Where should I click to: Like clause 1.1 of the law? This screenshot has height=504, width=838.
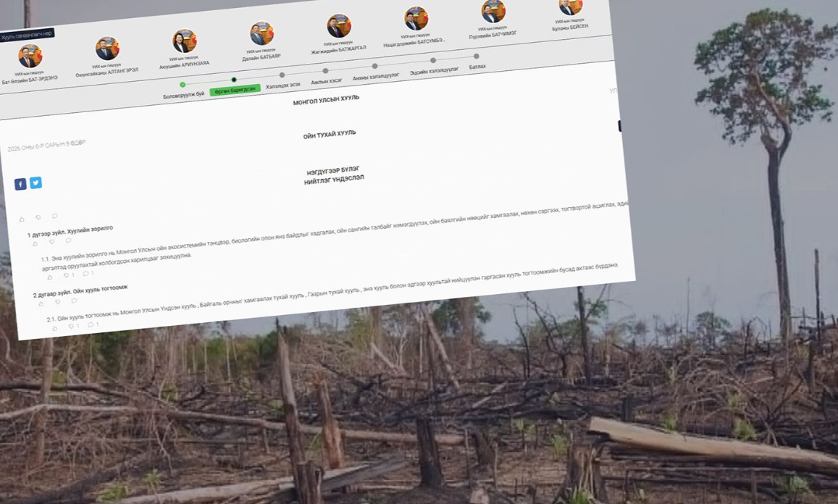pyautogui.click(x=50, y=277)
